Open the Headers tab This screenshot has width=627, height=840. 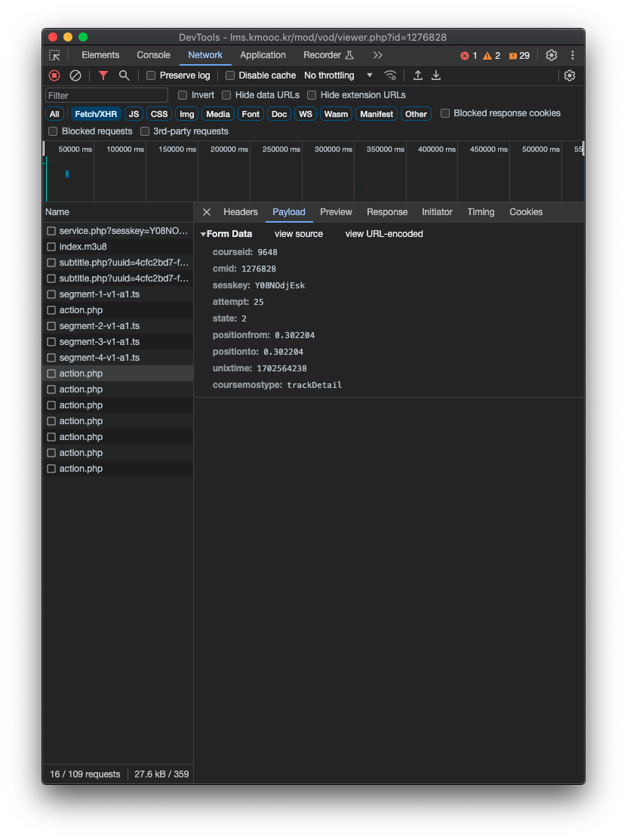pyautogui.click(x=241, y=212)
